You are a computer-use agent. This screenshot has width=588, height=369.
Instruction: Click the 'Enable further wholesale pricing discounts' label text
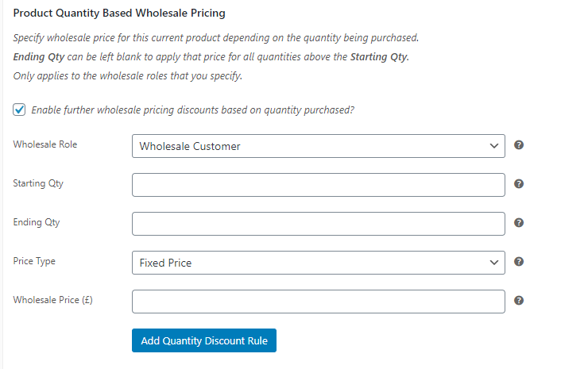click(x=192, y=110)
